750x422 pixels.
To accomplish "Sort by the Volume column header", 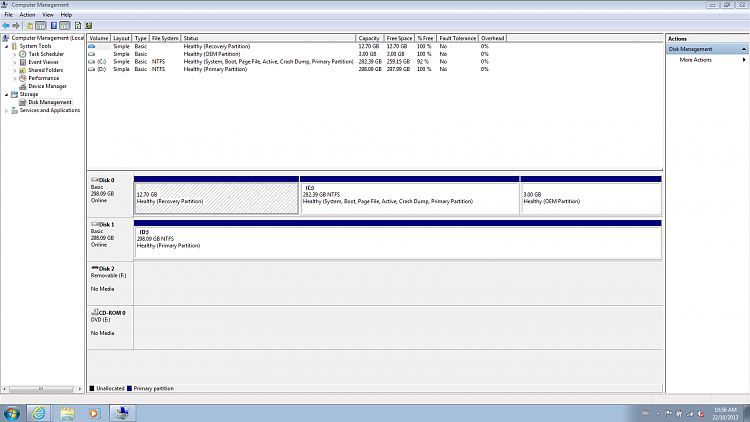I will click(99, 38).
